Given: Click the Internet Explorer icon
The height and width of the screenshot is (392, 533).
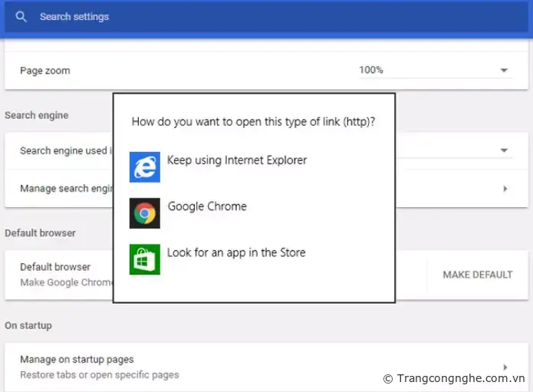Looking at the screenshot, I should (145, 167).
